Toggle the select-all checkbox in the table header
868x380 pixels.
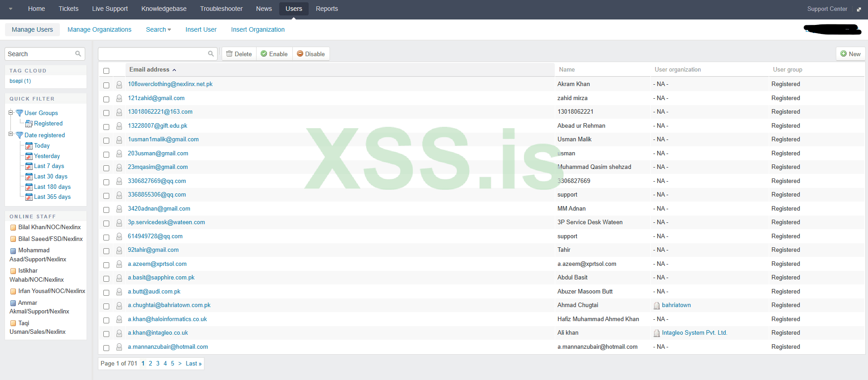(x=106, y=71)
